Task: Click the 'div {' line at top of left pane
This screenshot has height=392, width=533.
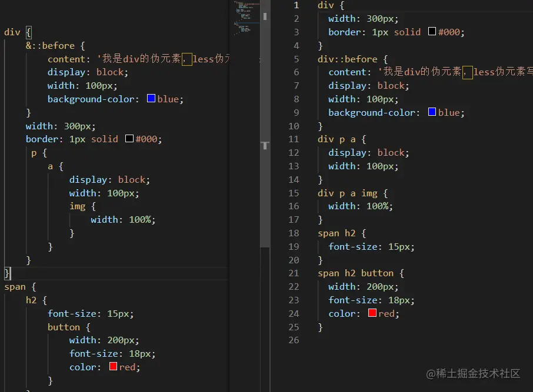Action: click(18, 32)
